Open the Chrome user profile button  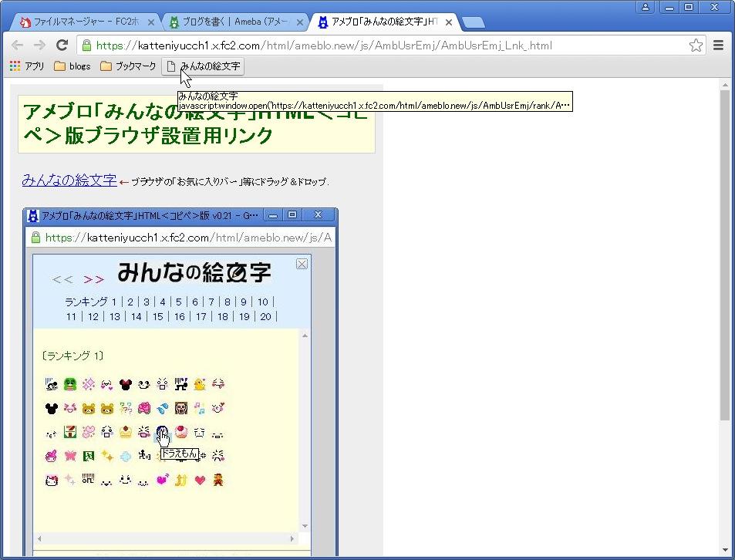pos(646,7)
